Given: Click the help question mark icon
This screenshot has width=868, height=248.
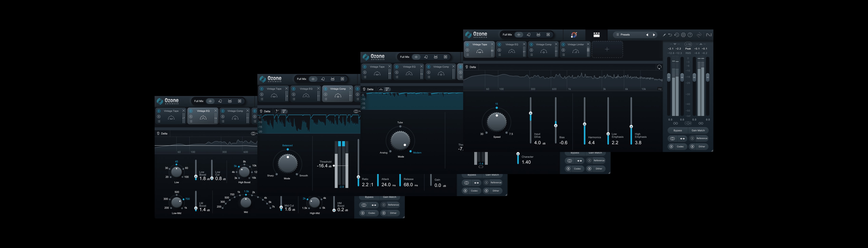Looking at the screenshot, I should 690,35.
